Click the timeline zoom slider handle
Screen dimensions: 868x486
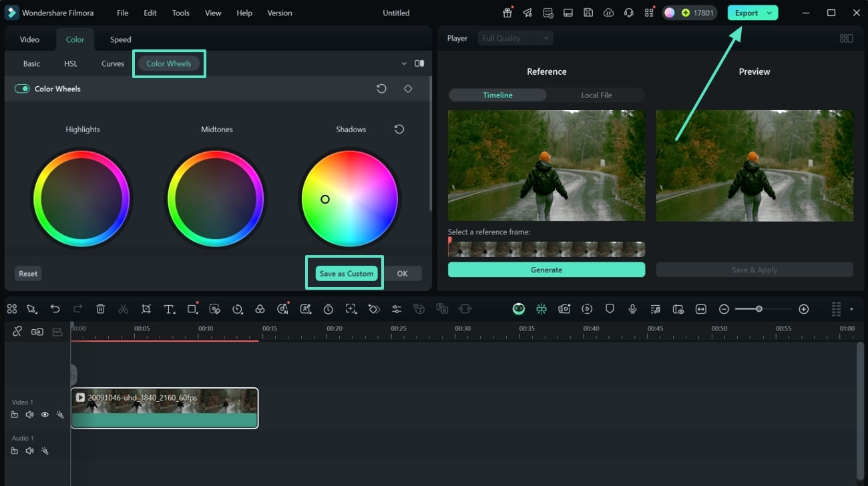(759, 309)
